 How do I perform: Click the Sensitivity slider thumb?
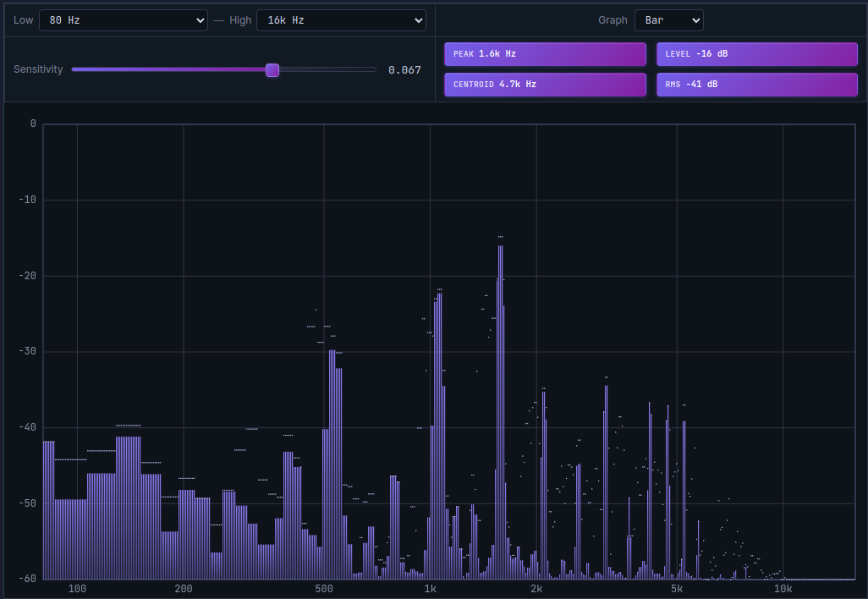(272, 70)
